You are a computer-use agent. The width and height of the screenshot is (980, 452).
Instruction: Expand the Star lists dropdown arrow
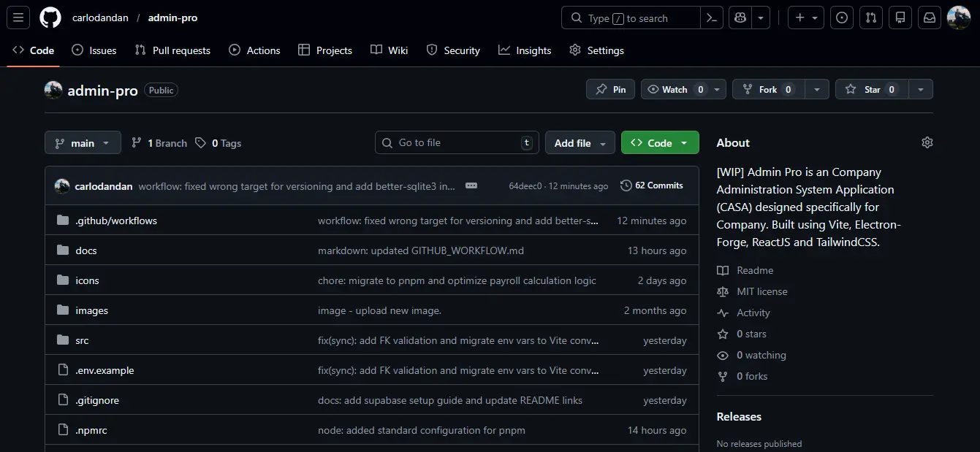tap(921, 89)
